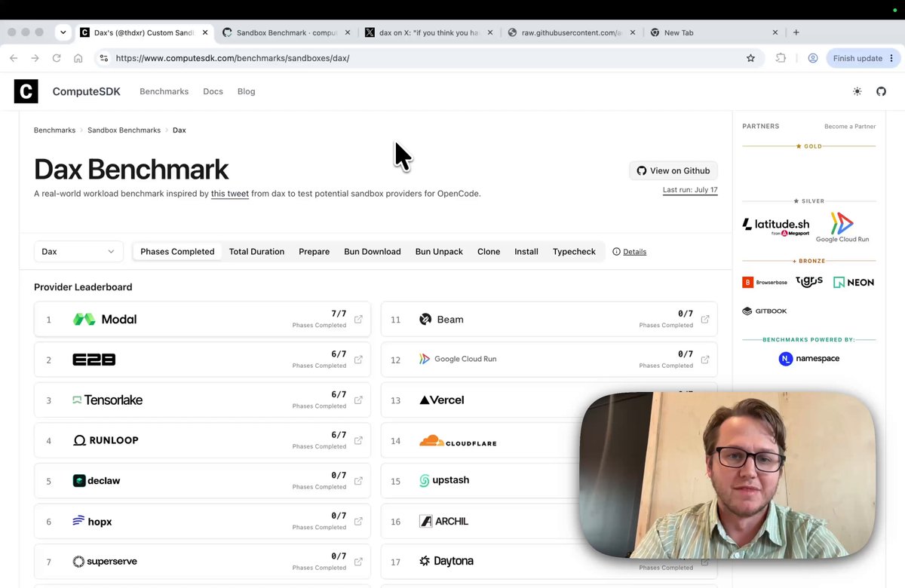905x588 pixels.
Task: Toggle the light/dark theme sun icon
Action: point(857,91)
